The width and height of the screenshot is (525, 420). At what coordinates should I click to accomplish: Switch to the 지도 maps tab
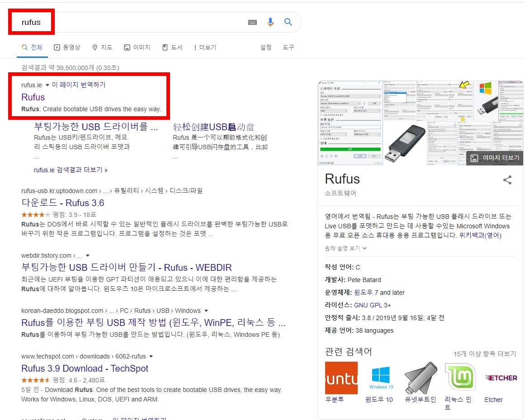[x=103, y=47]
